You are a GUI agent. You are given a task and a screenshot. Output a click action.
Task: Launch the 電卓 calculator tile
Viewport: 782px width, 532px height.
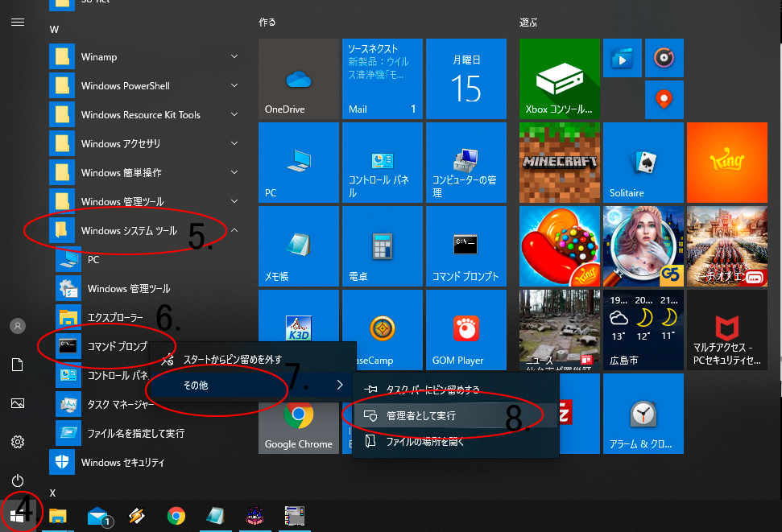(x=382, y=246)
